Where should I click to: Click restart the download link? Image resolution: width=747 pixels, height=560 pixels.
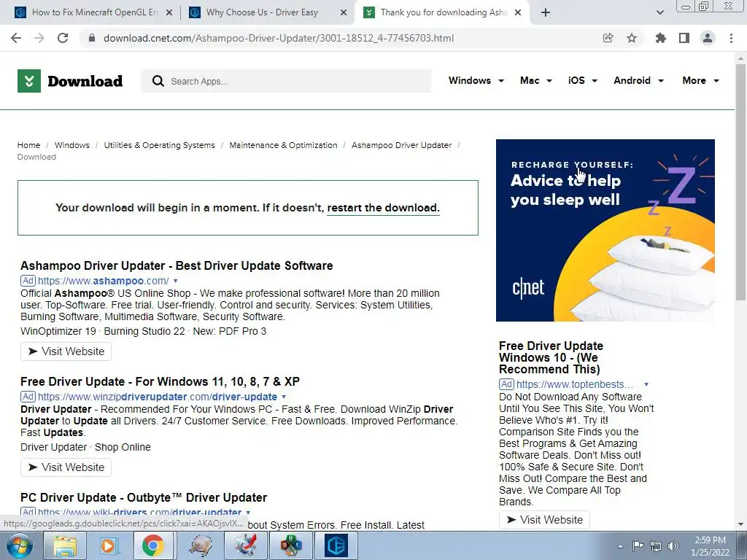tap(383, 208)
